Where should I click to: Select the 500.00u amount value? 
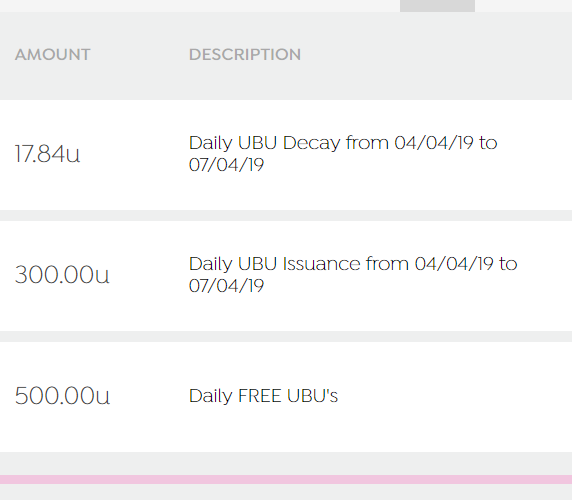[62, 396]
